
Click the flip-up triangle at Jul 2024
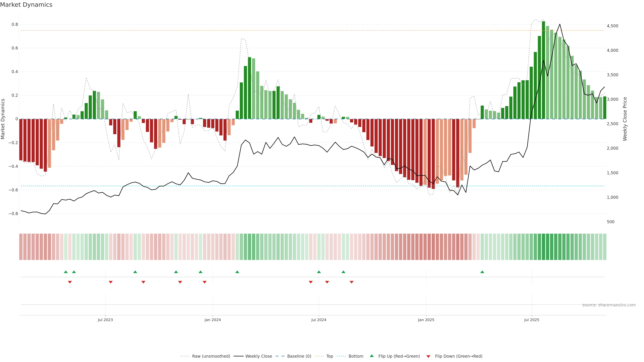[319, 272]
